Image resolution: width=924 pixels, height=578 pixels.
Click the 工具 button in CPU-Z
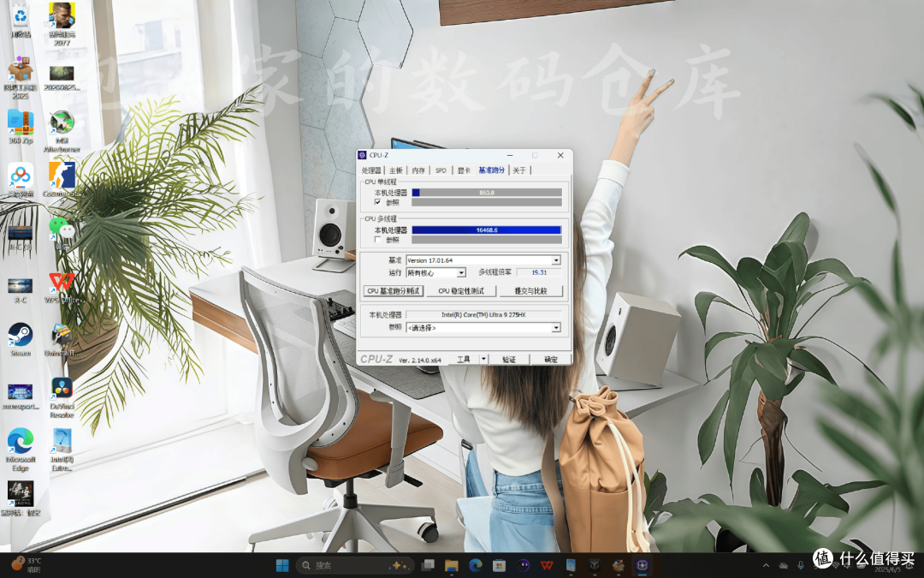pos(464,359)
